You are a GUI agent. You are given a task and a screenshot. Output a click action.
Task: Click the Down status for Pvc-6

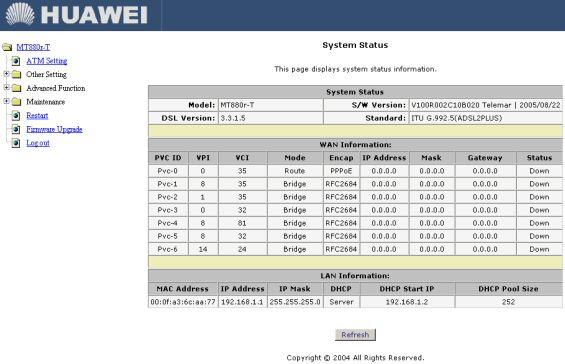tap(539, 249)
